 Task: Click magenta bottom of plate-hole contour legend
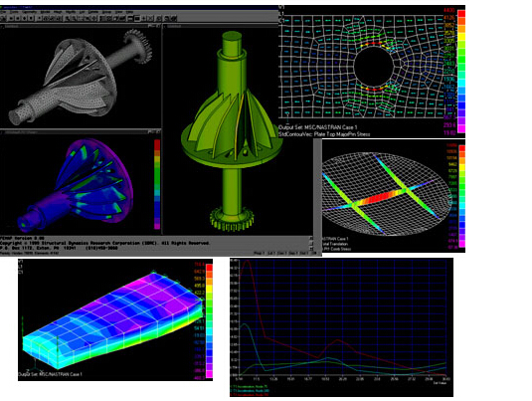[461, 128]
